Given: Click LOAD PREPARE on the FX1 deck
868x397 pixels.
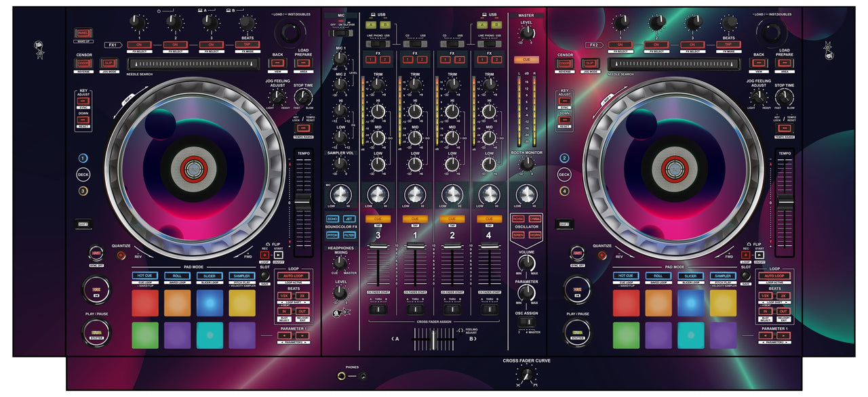Looking at the screenshot, I should pyautogui.click(x=302, y=63).
